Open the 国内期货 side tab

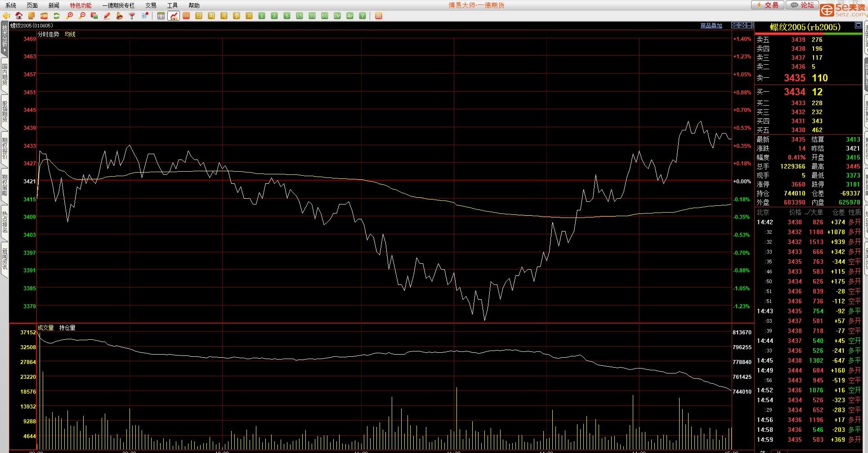(4, 75)
